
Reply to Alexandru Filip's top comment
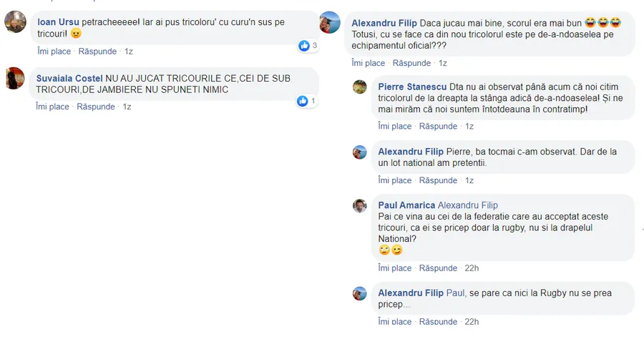pyautogui.click(x=411, y=63)
